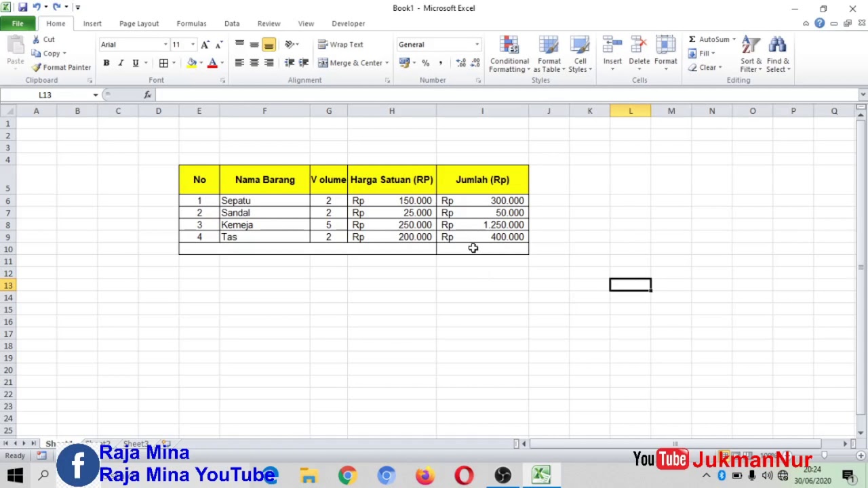Open the number format dropdown
The image size is (868, 488).
pyautogui.click(x=477, y=45)
